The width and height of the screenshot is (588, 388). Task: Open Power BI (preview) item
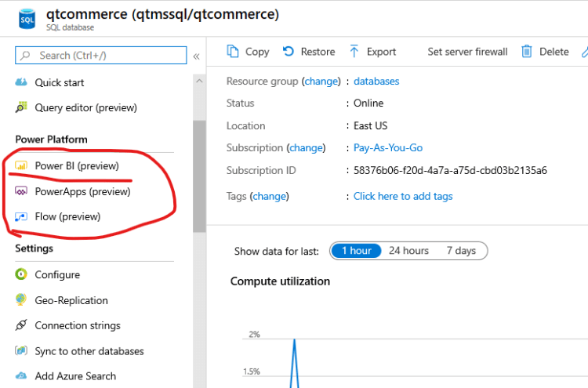[x=77, y=165]
